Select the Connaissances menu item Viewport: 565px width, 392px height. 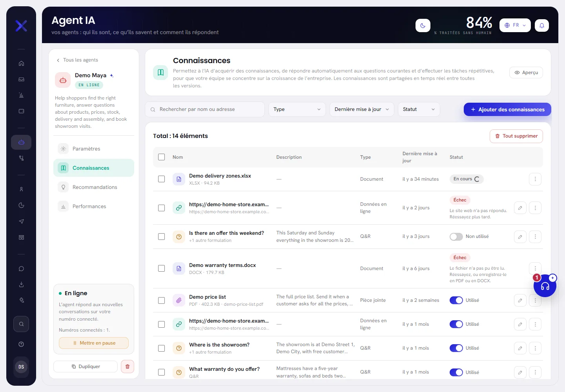tap(94, 168)
